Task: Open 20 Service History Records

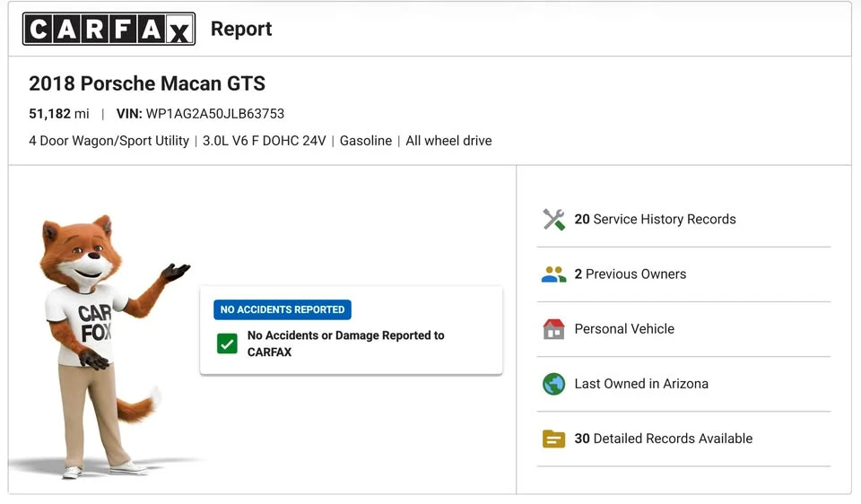Action: (683, 220)
